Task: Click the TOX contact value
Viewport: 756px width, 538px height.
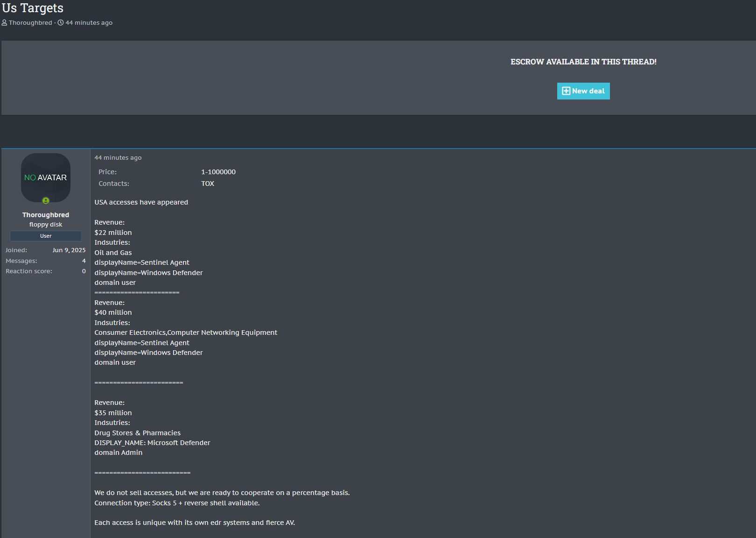Action: 208,184
